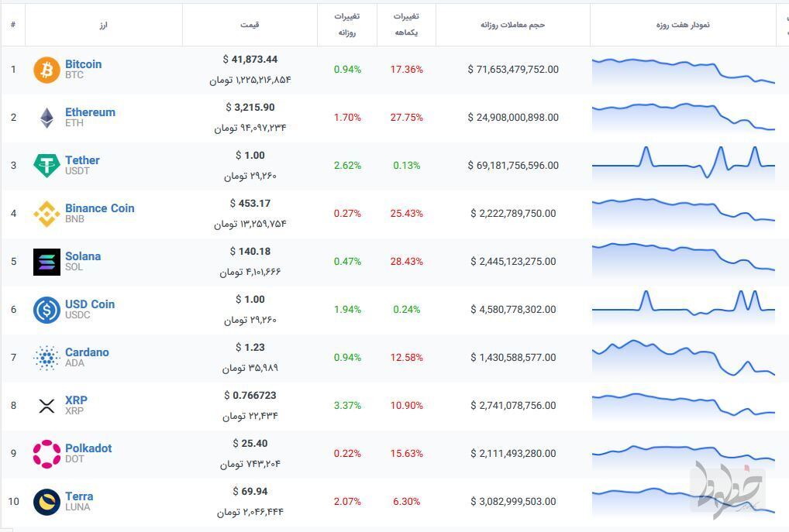Click Cardano price $ 1.23
The image size is (789, 532).
pyautogui.click(x=250, y=348)
